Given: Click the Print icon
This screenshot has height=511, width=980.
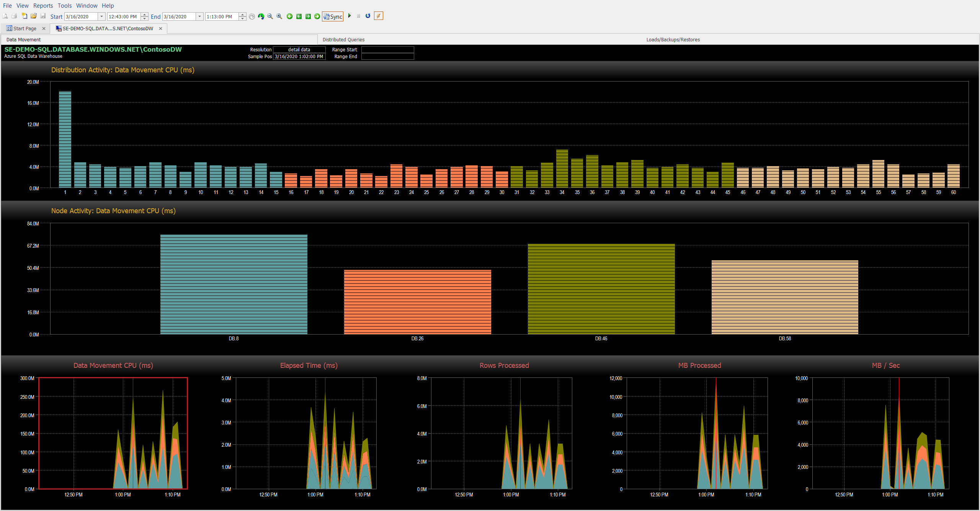Looking at the screenshot, I should 14,16.
